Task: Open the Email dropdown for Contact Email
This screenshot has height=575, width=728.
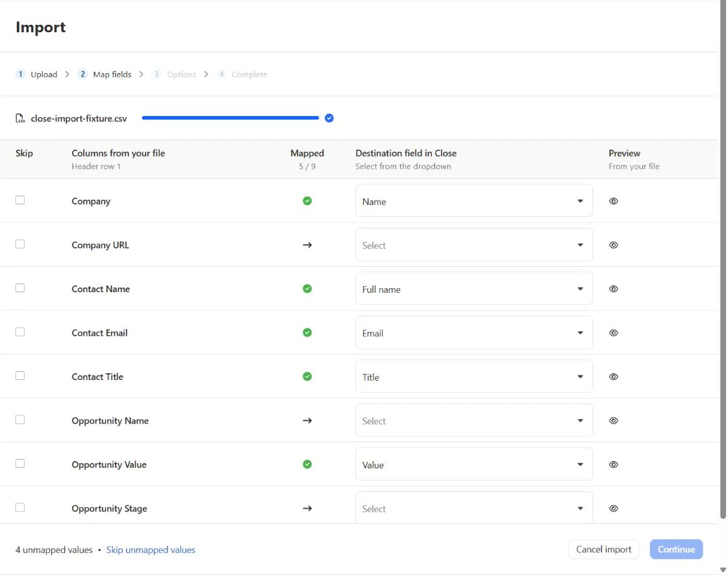Action: click(474, 333)
